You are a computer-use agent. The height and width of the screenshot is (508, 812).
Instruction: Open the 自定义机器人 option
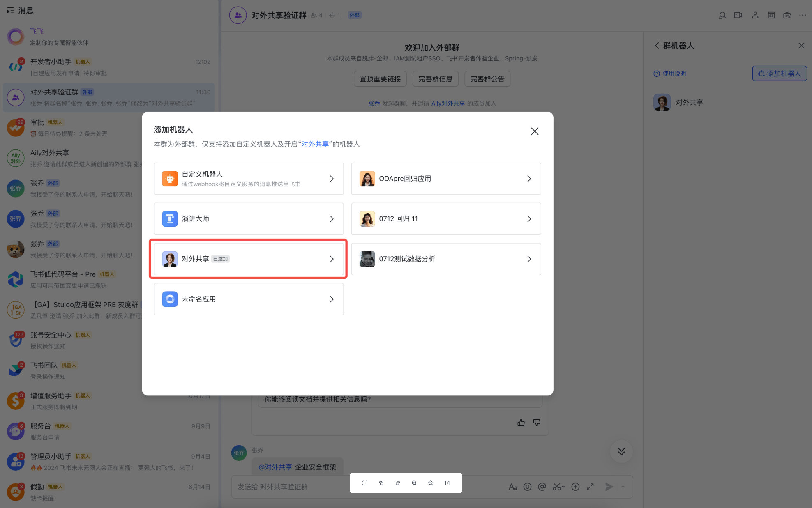click(x=249, y=179)
